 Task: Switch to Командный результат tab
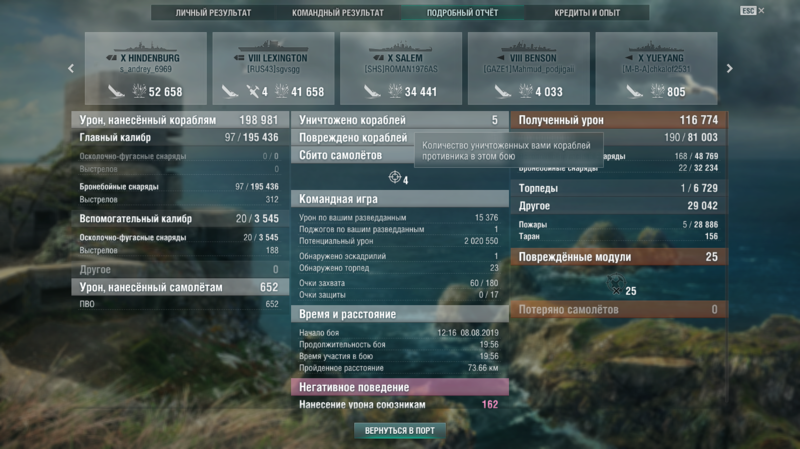[338, 13]
